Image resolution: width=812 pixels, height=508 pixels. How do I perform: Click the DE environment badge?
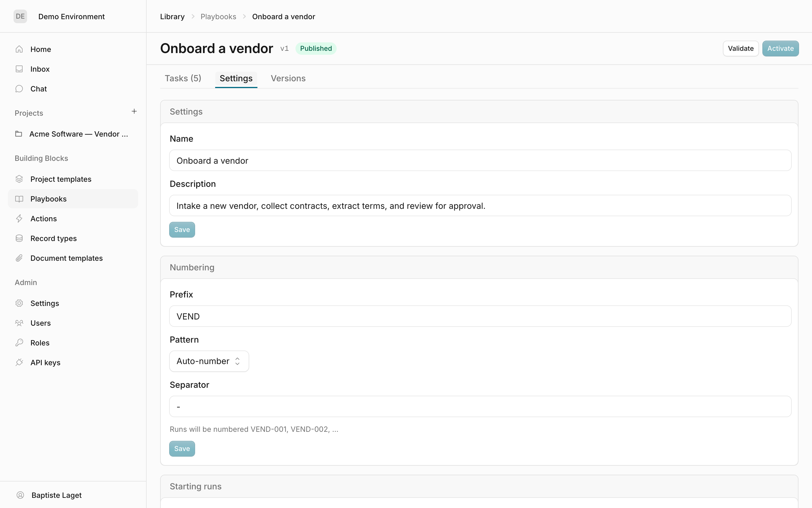pyautogui.click(x=20, y=16)
